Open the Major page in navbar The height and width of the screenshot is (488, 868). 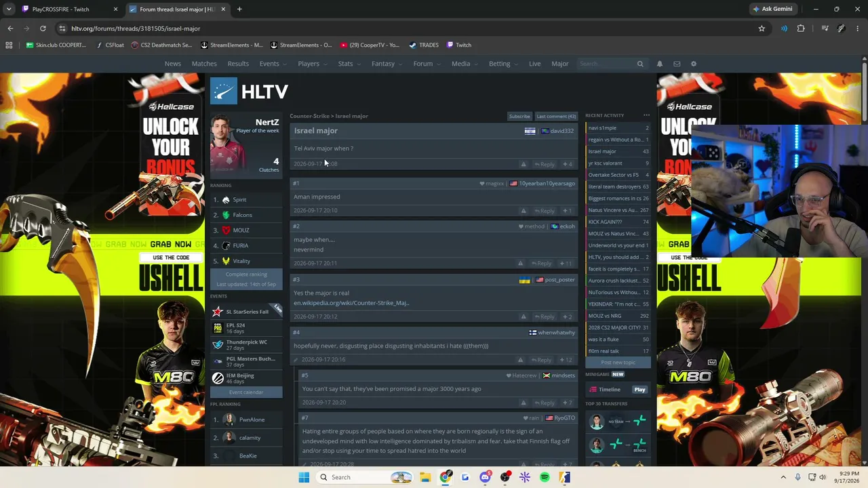coord(560,64)
